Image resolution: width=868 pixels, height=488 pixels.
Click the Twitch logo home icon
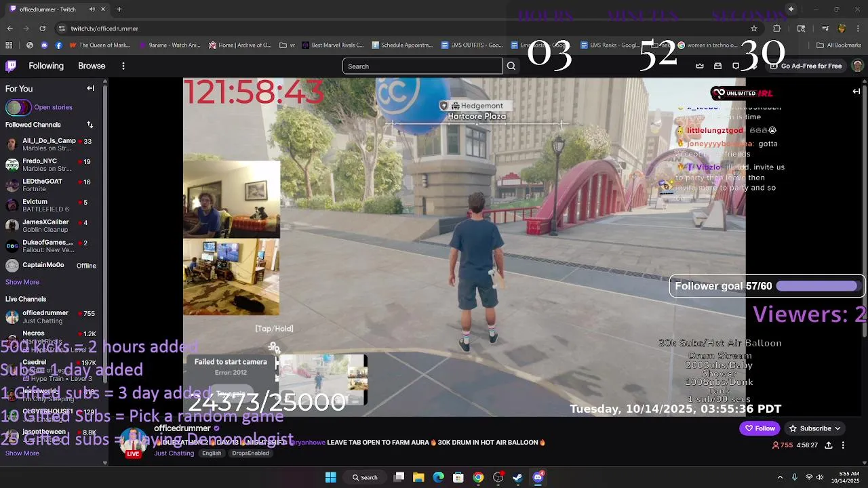[x=11, y=66]
